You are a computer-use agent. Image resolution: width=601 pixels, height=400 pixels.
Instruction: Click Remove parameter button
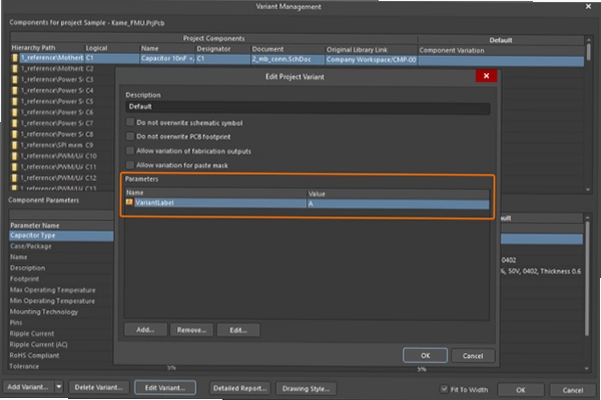coord(192,330)
